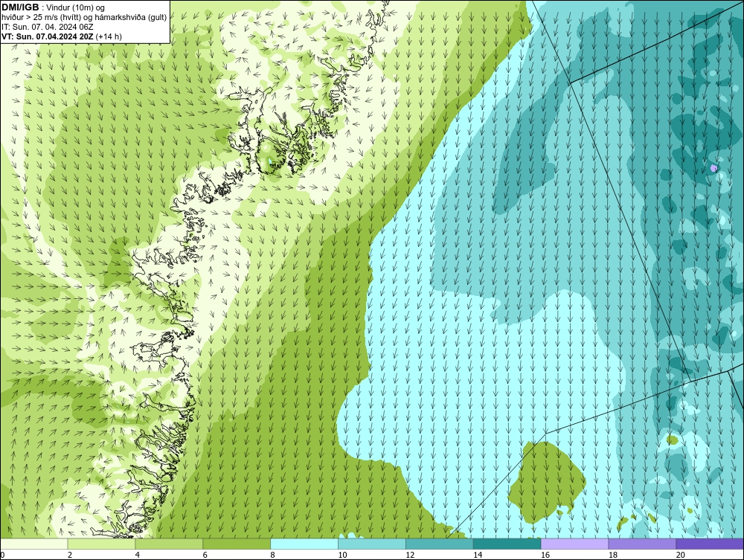Click the 4–6 m/s green legend swatch
744x560 pixels.
click(169, 544)
